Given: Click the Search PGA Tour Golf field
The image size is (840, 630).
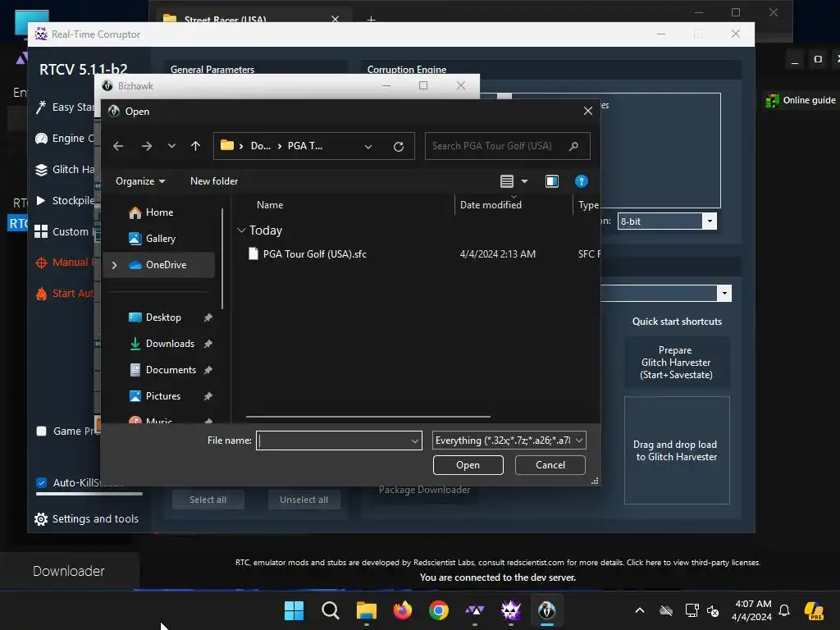Looking at the screenshot, I should (507, 146).
